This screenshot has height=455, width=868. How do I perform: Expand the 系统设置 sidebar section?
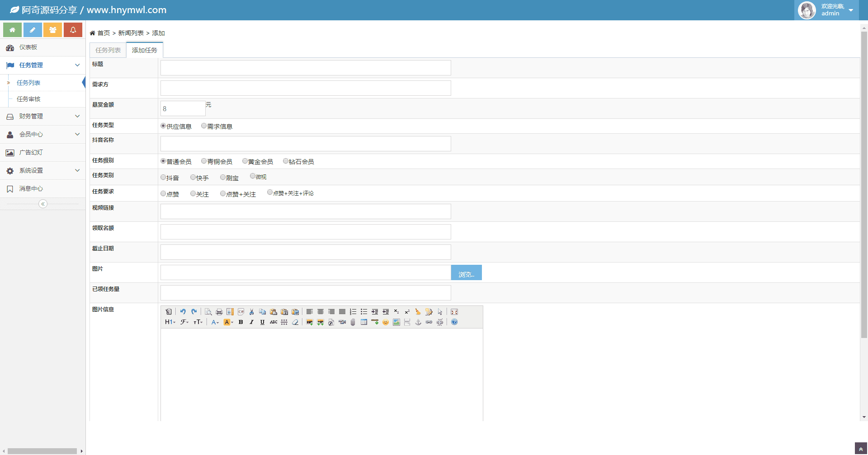(42, 170)
